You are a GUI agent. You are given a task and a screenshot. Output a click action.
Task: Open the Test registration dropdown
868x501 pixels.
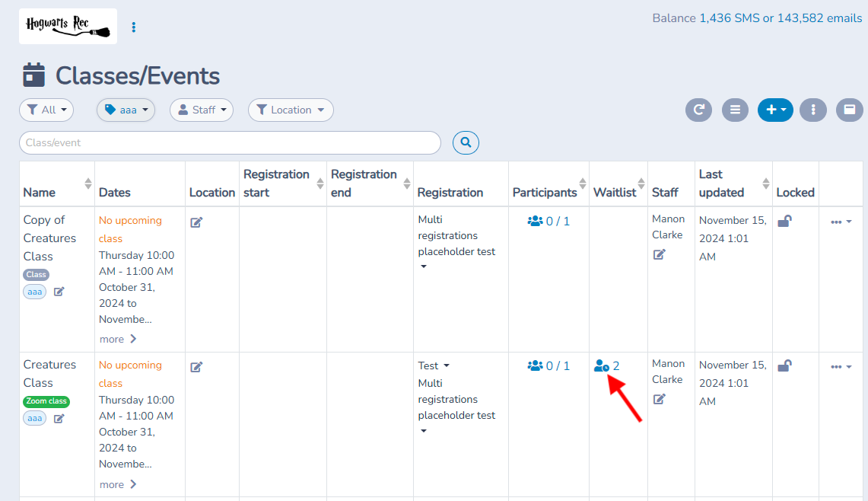(x=434, y=365)
